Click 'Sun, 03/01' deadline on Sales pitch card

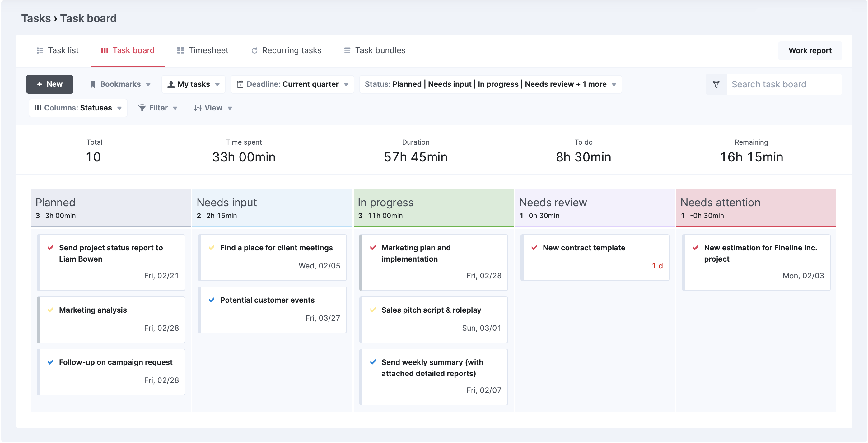(482, 328)
